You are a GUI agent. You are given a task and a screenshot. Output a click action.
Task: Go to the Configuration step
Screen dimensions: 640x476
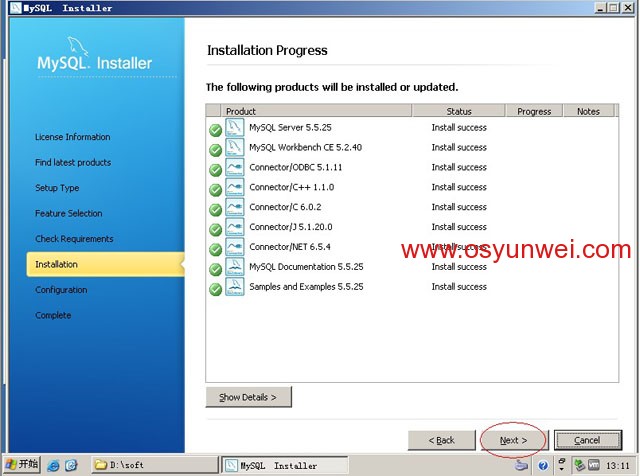61,290
